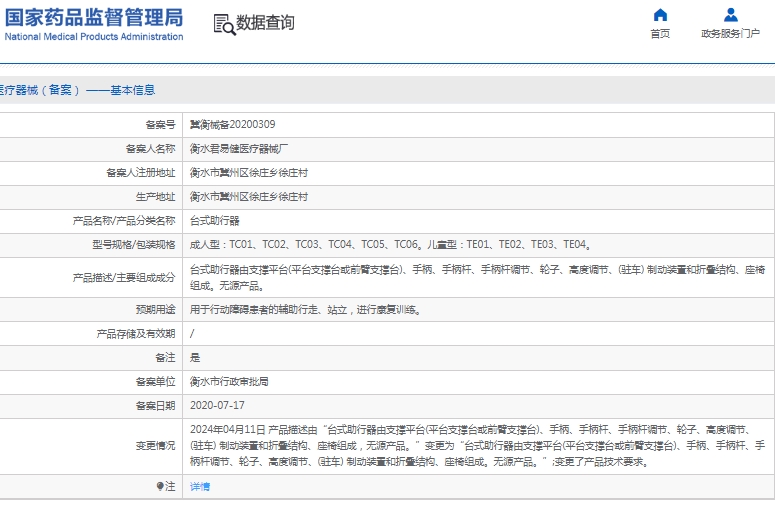
Task: Click the 预期用途 label
Action: point(155,310)
